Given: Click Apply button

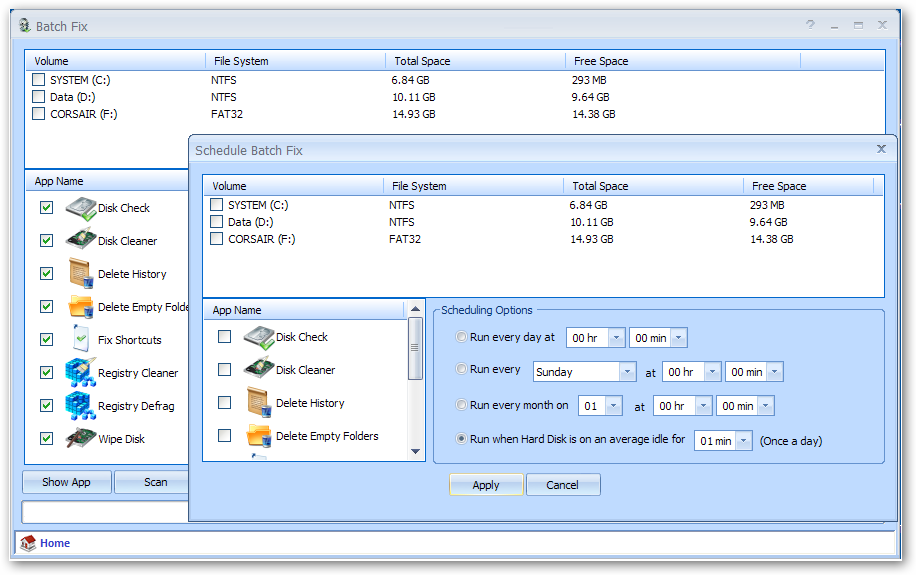Looking at the screenshot, I should click(486, 484).
